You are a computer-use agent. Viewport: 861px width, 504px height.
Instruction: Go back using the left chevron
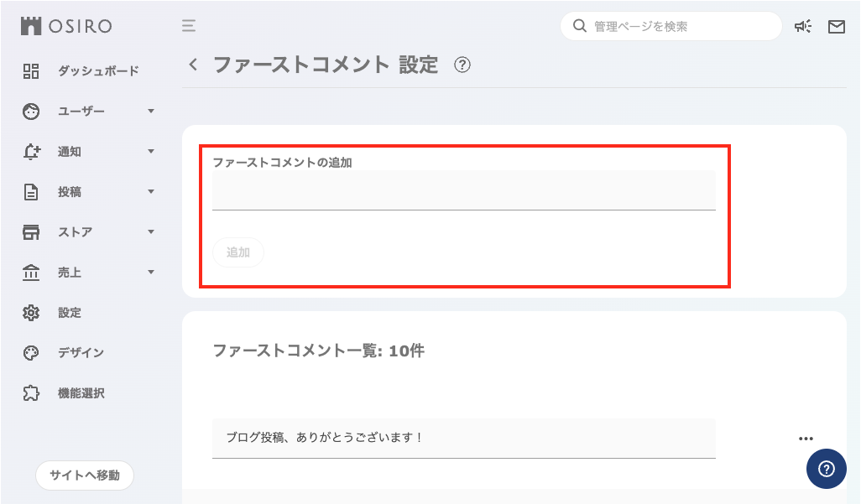pyautogui.click(x=193, y=65)
